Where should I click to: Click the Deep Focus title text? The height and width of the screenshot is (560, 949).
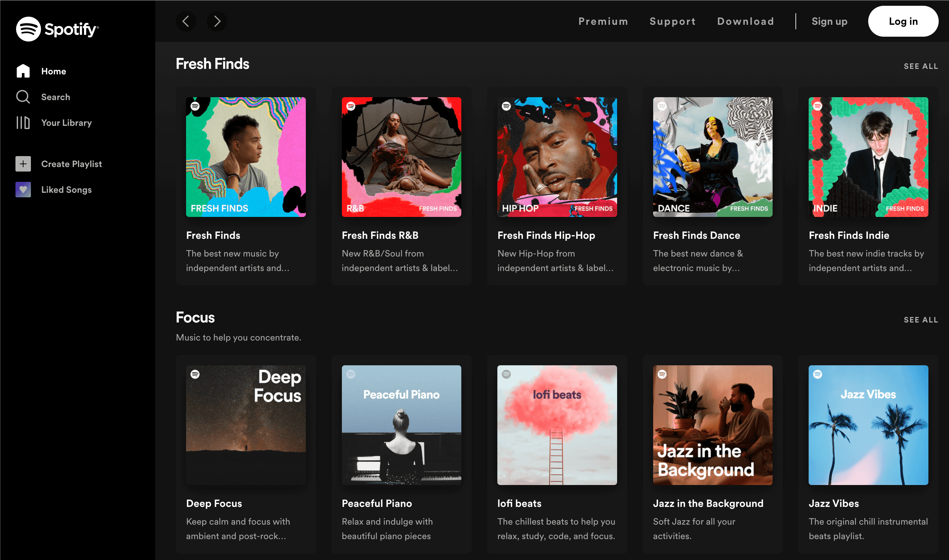point(214,503)
